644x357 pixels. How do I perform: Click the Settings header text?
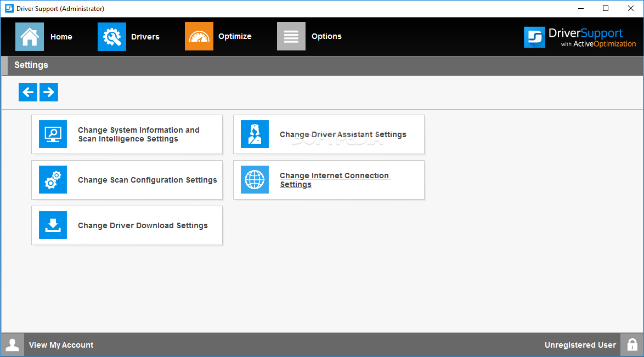[x=31, y=65]
